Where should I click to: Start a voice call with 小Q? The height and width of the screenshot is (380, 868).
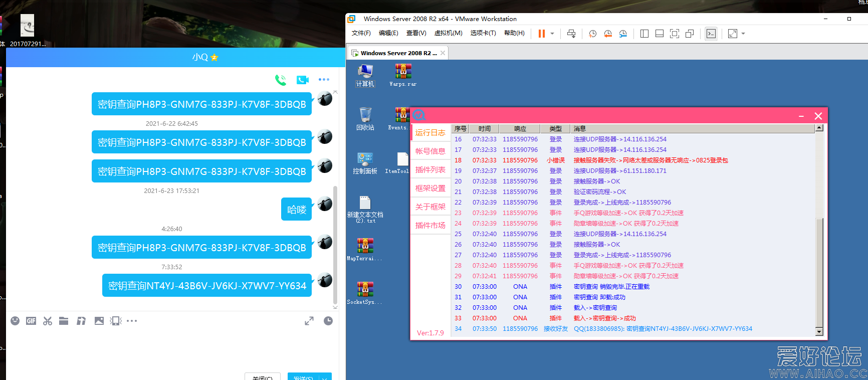pyautogui.click(x=281, y=80)
